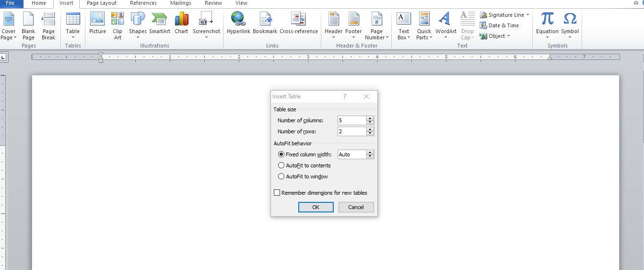Insert a SmartArt graphic

(160, 23)
